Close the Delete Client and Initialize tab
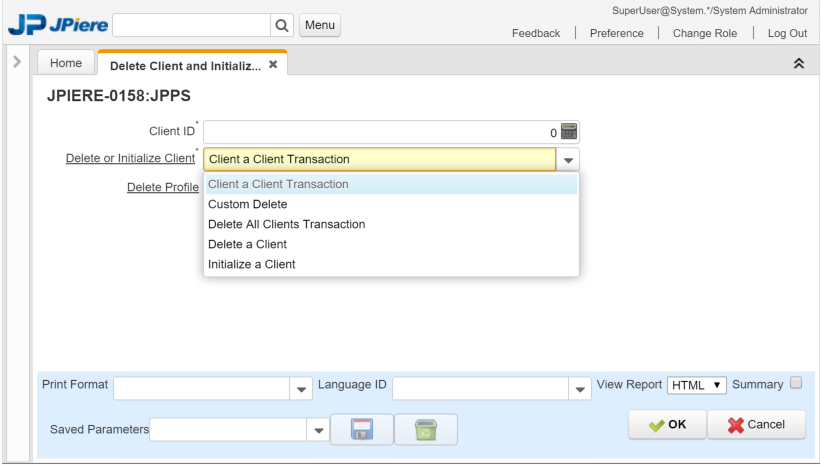821x465 pixels. click(x=273, y=64)
